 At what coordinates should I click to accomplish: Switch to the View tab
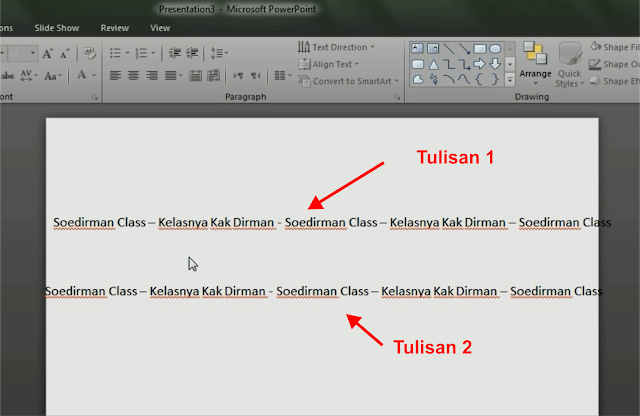pos(160,28)
